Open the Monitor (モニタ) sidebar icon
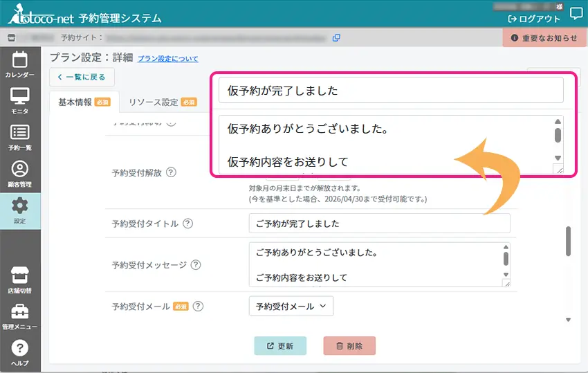The height and width of the screenshot is (373, 588). [19, 100]
